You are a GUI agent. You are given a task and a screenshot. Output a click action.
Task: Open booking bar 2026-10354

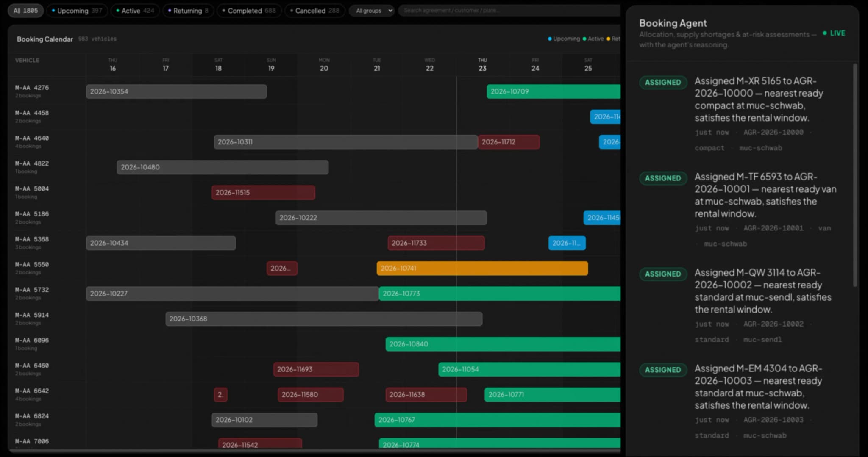click(x=176, y=91)
